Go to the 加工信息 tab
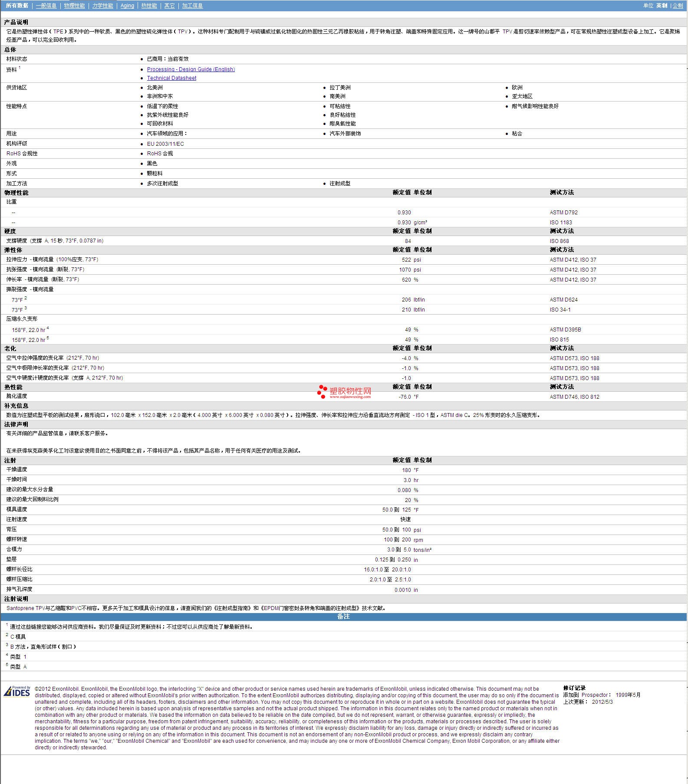The width and height of the screenshot is (688, 784). click(x=192, y=6)
